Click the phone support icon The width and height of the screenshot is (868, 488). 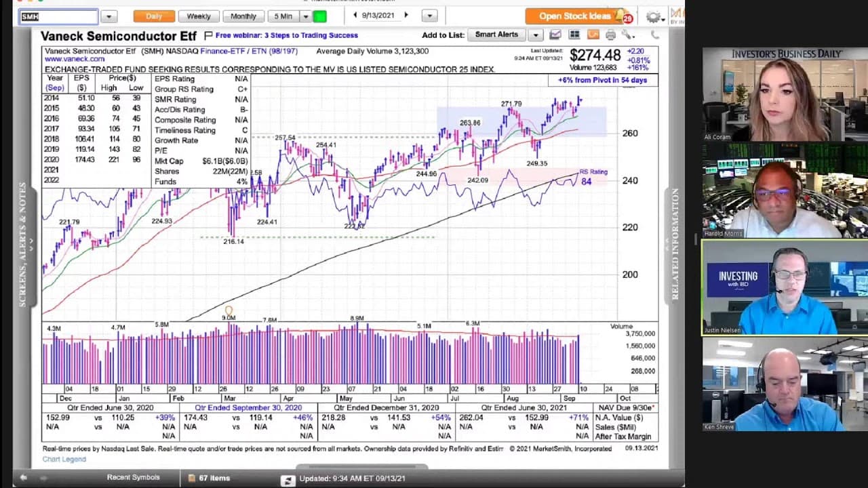point(654,35)
